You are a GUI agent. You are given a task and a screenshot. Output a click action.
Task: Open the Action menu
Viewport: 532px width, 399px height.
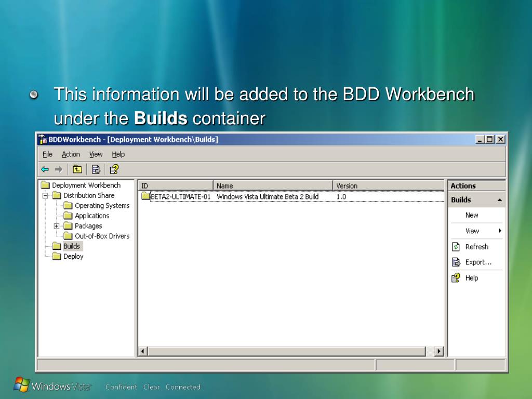click(x=71, y=154)
